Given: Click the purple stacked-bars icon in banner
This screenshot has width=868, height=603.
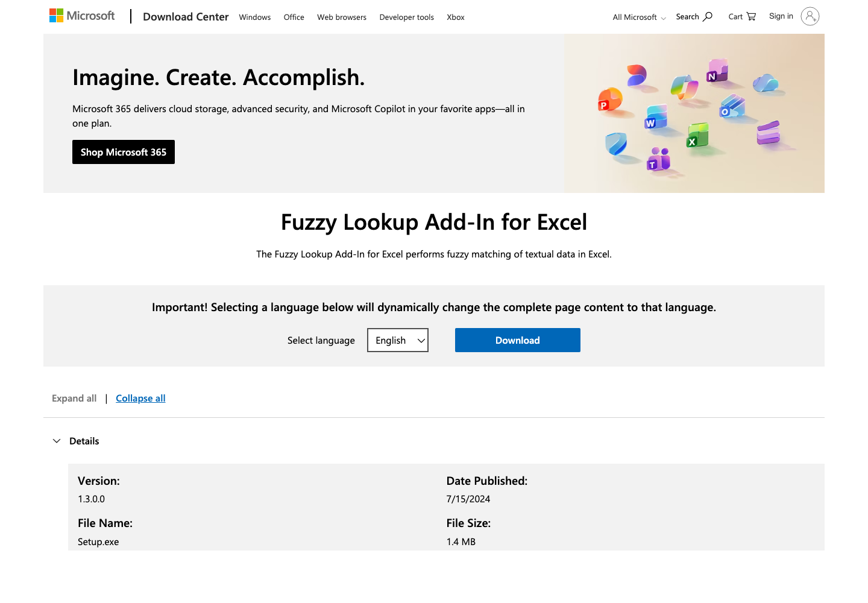Looking at the screenshot, I should click(x=769, y=133).
